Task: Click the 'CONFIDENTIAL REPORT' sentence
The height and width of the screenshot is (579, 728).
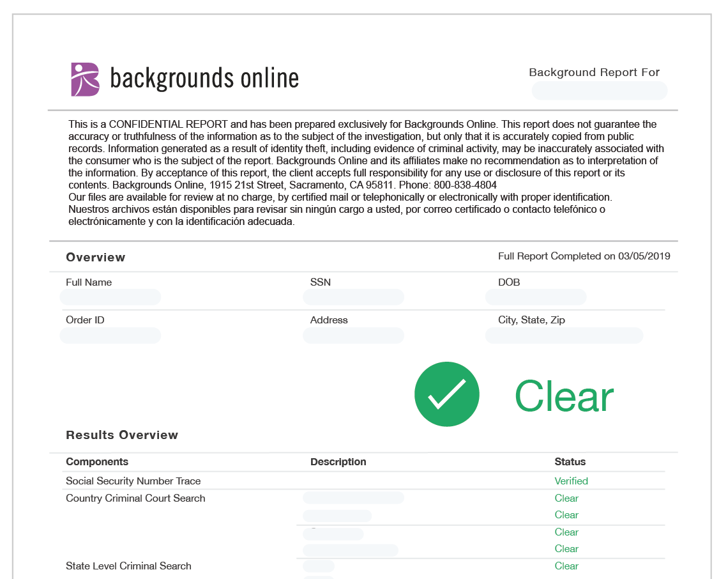Action: tap(283, 124)
